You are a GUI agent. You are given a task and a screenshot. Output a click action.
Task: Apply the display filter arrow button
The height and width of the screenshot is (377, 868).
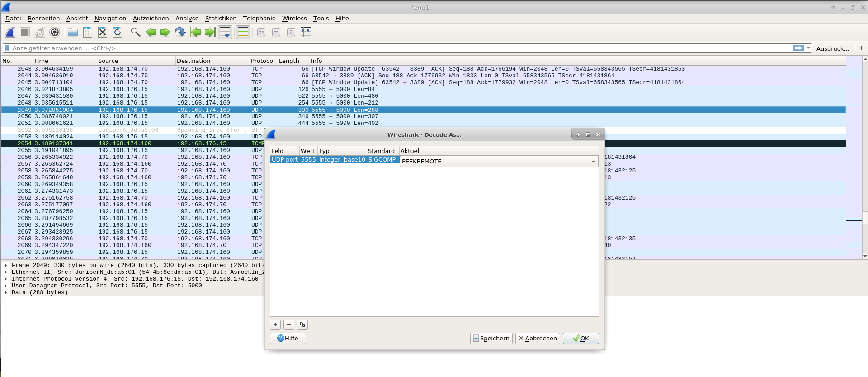[x=798, y=48]
